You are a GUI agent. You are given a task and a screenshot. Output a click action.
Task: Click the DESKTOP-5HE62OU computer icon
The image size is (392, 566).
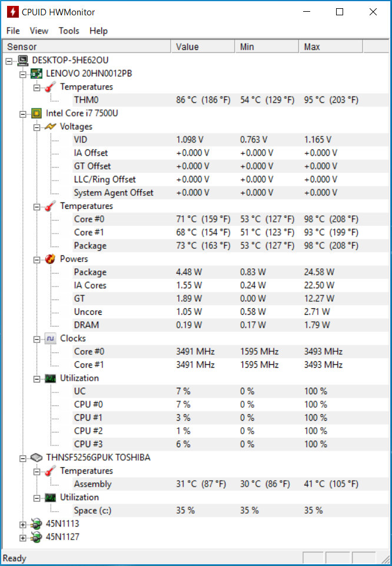[23, 60]
